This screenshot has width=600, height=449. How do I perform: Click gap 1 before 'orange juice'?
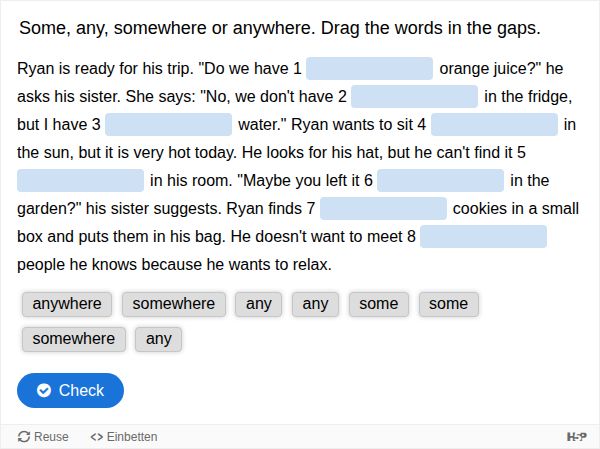(x=369, y=69)
